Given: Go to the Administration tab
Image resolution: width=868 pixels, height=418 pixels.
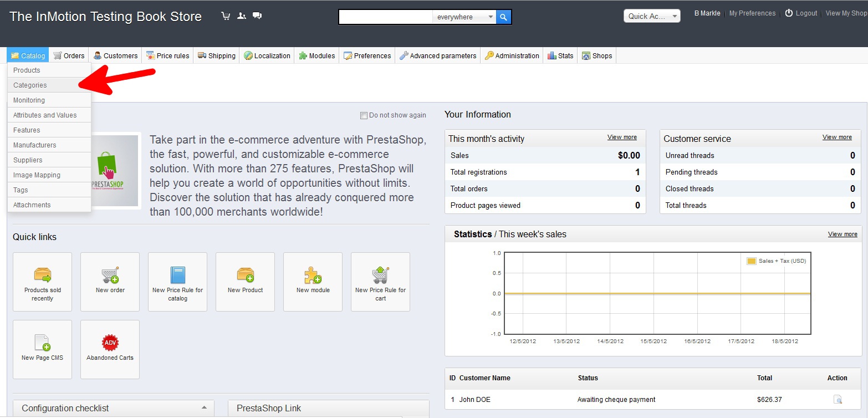Looking at the screenshot, I should point(512,55).
